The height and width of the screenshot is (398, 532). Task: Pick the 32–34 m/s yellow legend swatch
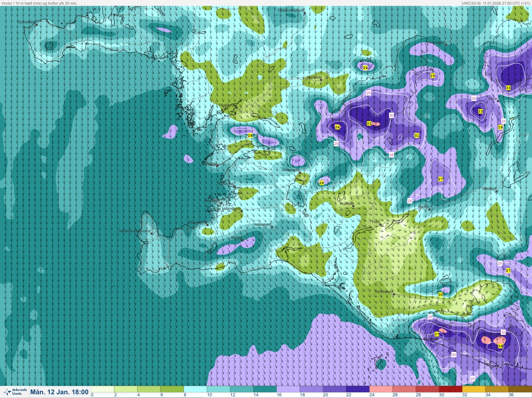click(473, 389)
